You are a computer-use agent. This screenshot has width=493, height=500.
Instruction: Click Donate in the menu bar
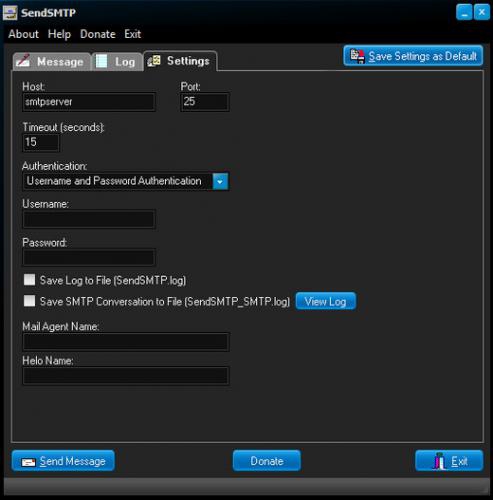(98, 34)
